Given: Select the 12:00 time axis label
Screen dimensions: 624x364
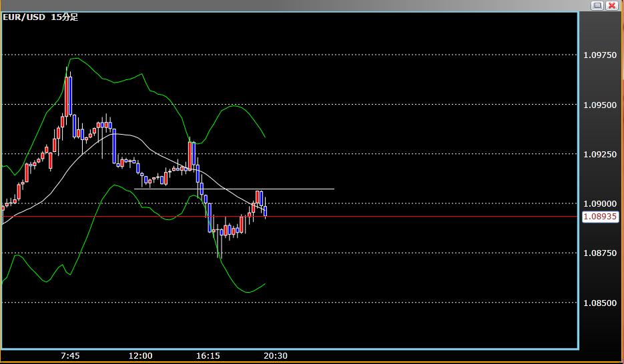Looking at the screenshot, I should 140,356.
